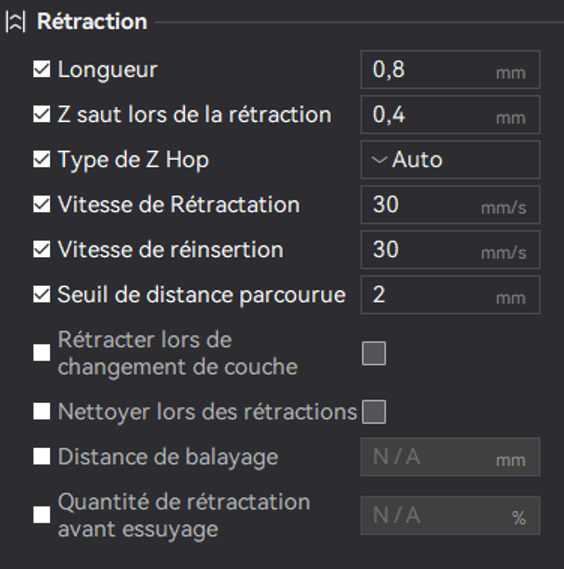The height and width of the screenshot is (569, 564).
Task: Uncheck Z saut lors de la rétraction checkbox
Action: tap(42, 114)
